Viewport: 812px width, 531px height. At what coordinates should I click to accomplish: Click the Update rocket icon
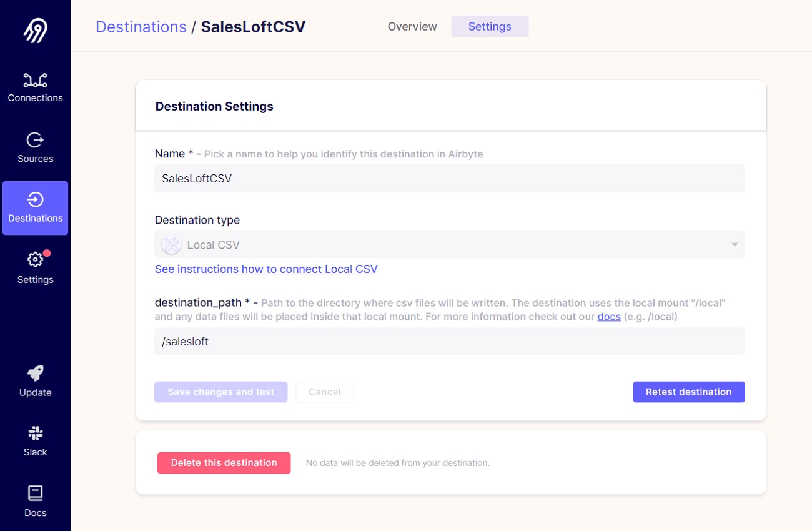(35, 374)
